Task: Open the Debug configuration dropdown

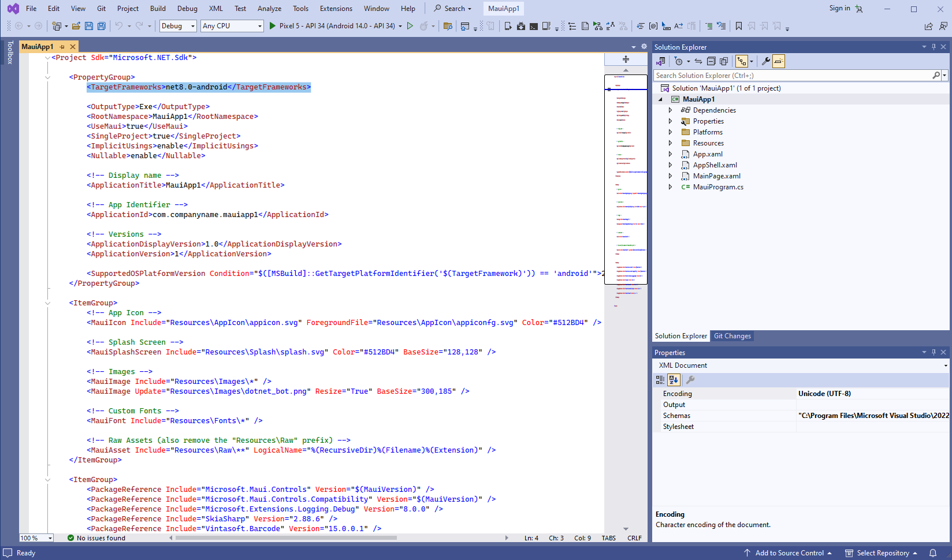Action: (x=178, y=26)
